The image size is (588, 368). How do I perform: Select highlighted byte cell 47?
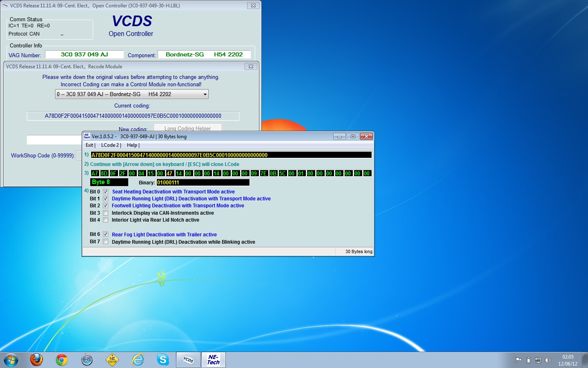[x=170, y=173]
